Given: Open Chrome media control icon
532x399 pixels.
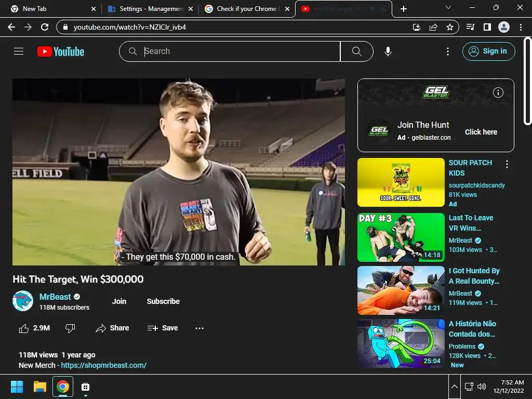Looking at the screenshot, I should [470, 27].
